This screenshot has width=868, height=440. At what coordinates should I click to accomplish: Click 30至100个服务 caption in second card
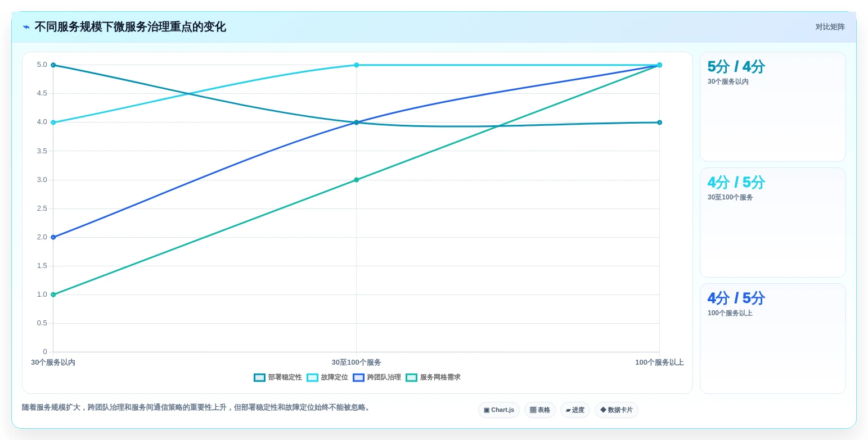(x=730, y=197)
